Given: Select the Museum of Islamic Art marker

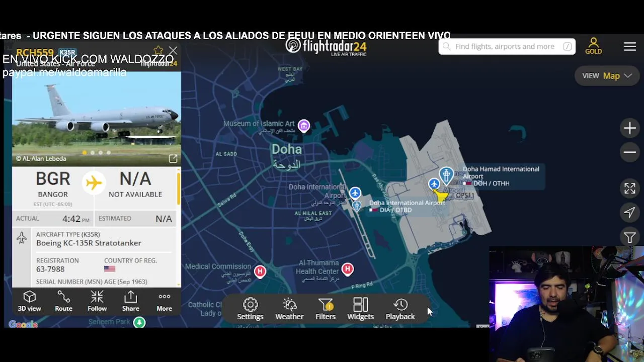Looking at the screenshot, I should [304, 126].
